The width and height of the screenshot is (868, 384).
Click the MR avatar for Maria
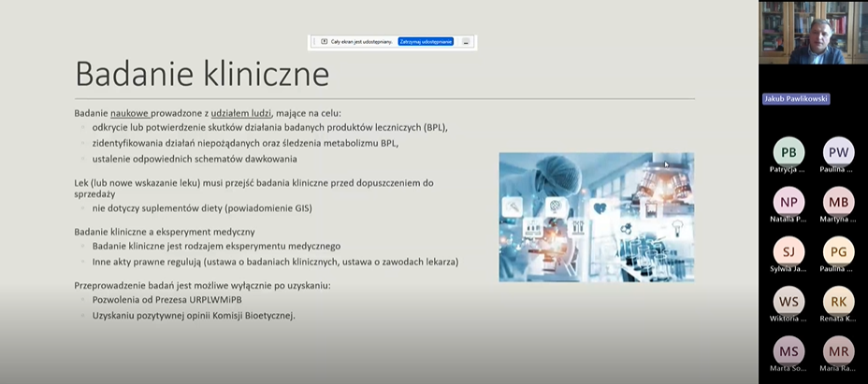point(838,350)
